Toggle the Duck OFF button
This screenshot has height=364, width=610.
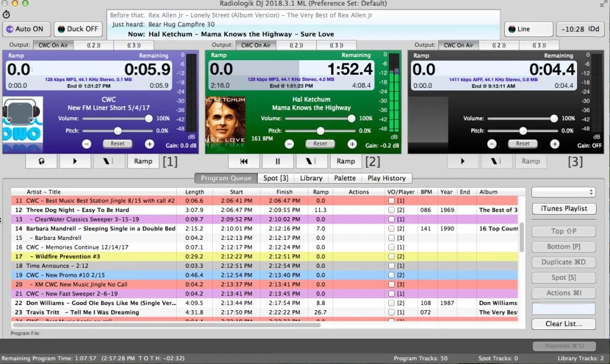(78, 29)
